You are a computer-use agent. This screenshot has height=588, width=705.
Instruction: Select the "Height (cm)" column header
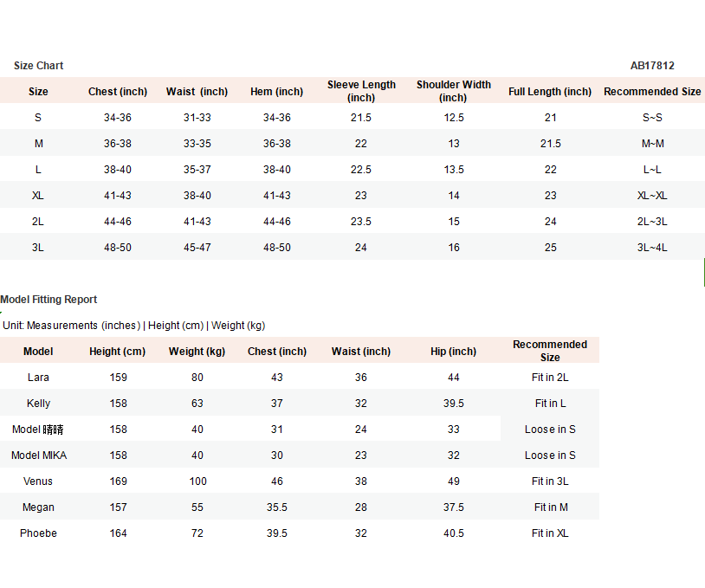117,352
